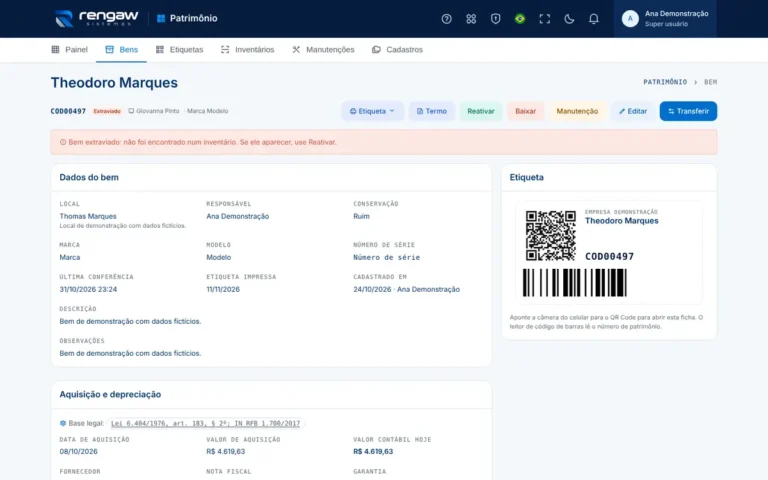Click Modelo field value
The height and width of the screenshot is (480, 768).
(x=218, y=257)
